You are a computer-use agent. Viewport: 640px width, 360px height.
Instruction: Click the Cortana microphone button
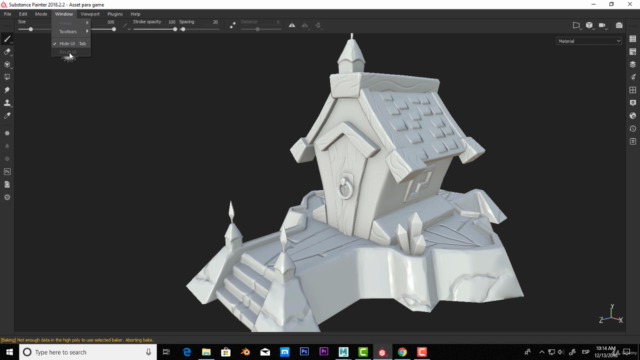pyautogui.click(x=148, y=352)
